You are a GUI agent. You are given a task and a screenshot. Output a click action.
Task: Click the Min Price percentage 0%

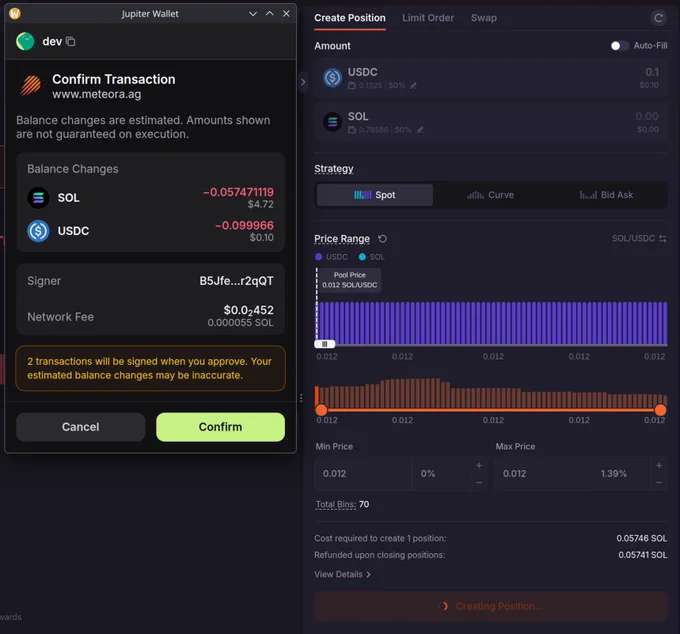[x=428, y=474]
